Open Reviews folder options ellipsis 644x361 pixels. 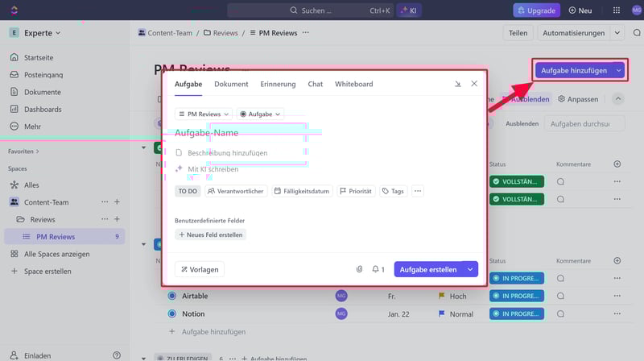(x=105, y=219)
